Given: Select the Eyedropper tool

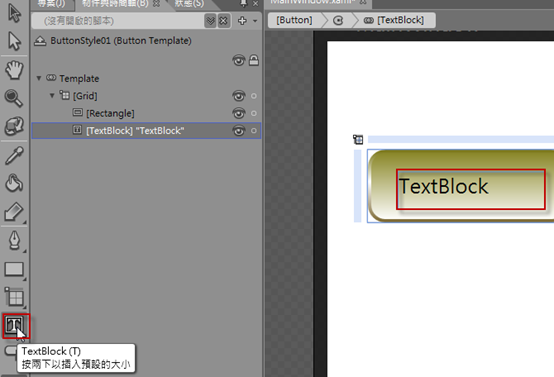Looking at the screenshot, I should coord(14,155).
